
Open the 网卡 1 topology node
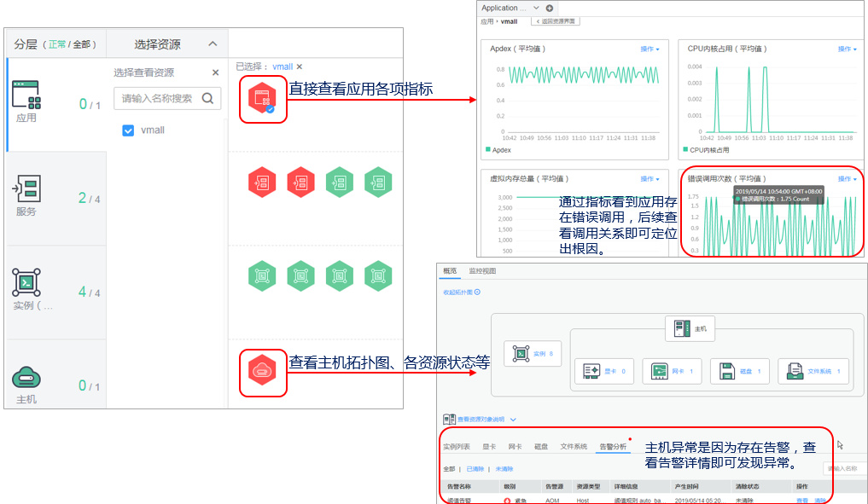click(x=672, y=371)
